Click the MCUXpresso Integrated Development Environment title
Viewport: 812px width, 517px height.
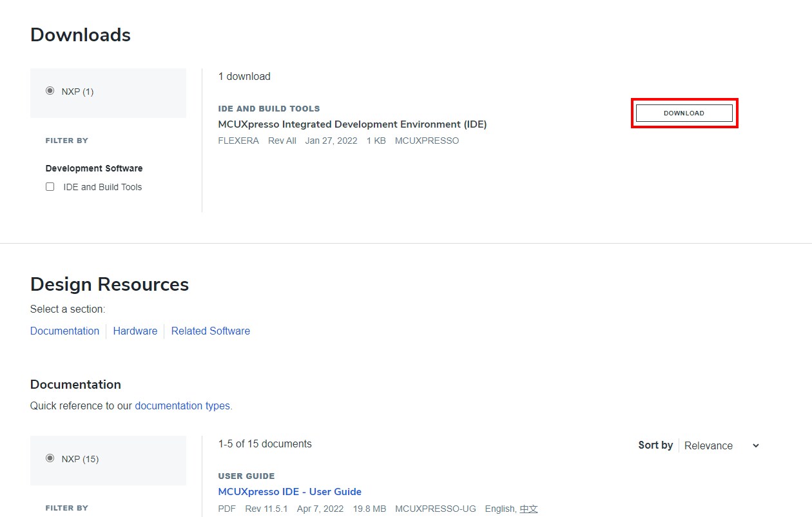(352, 124)
